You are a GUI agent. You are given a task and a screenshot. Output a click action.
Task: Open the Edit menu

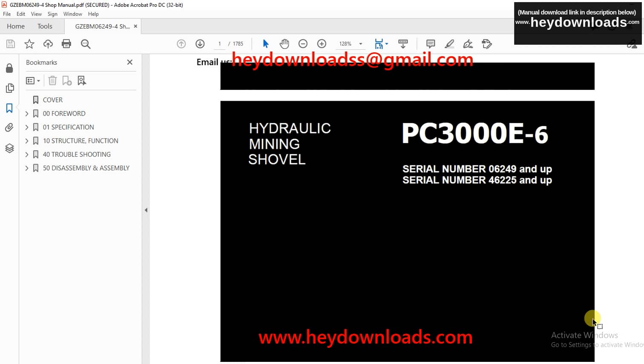[21, 14]
